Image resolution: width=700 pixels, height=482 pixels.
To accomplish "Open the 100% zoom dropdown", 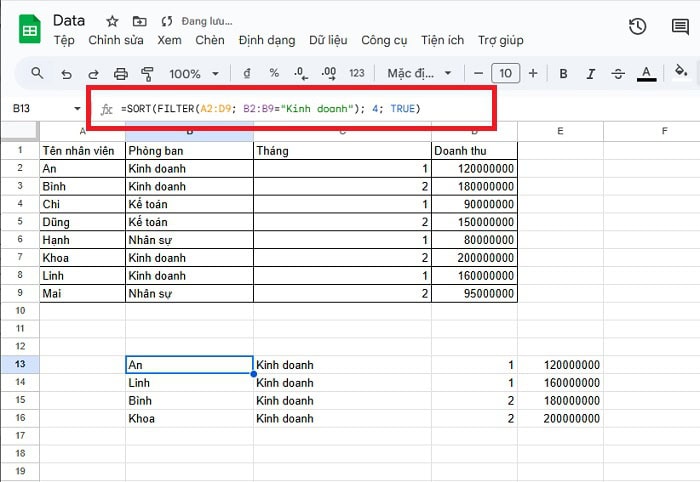I will point(192,73).
